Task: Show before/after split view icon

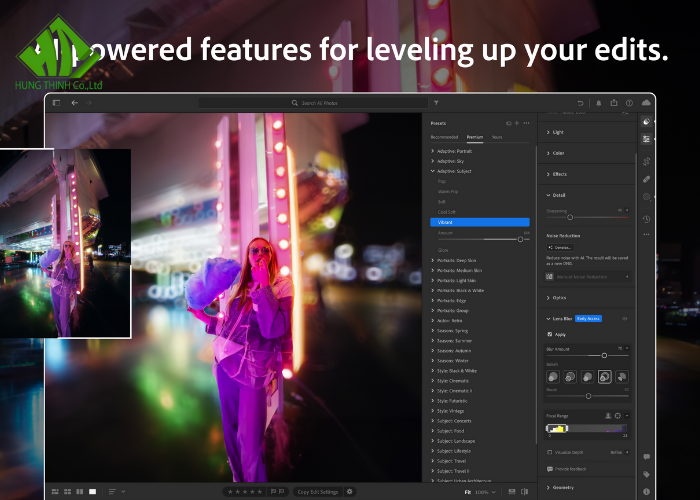Action: point(525,492)
